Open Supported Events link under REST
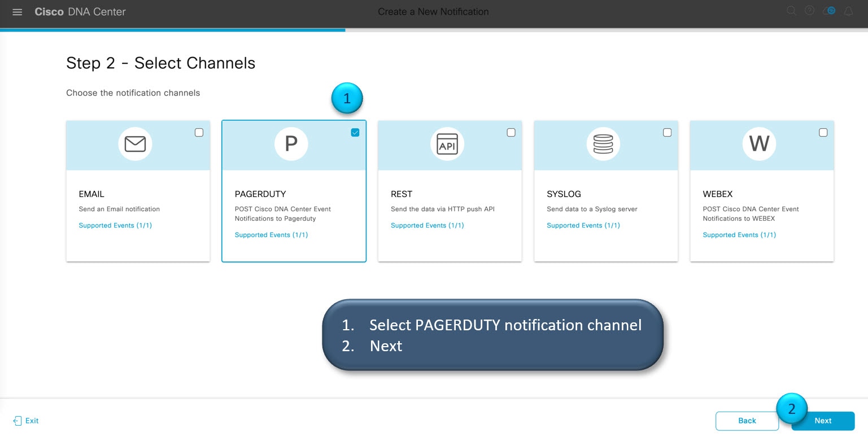The image size is (868, 437). (x=428, y=225)
